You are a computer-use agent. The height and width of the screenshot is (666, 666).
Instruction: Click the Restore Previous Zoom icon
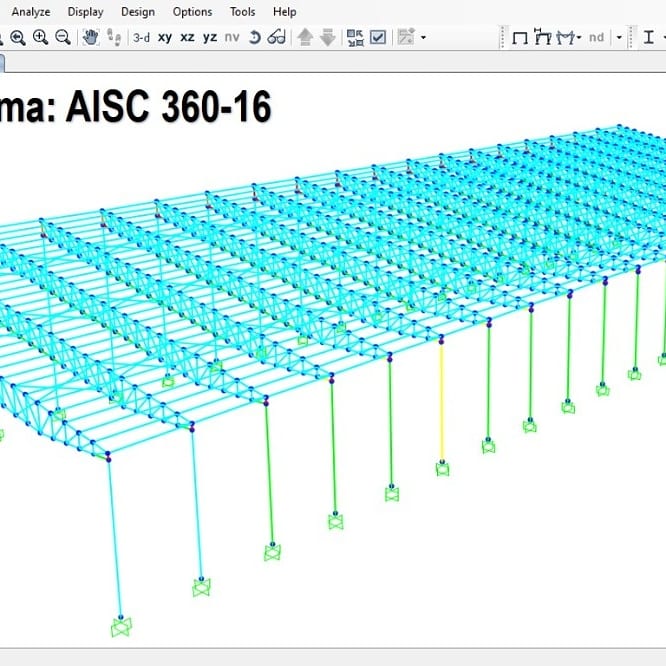pyautogui.click(x=18, y=38)
